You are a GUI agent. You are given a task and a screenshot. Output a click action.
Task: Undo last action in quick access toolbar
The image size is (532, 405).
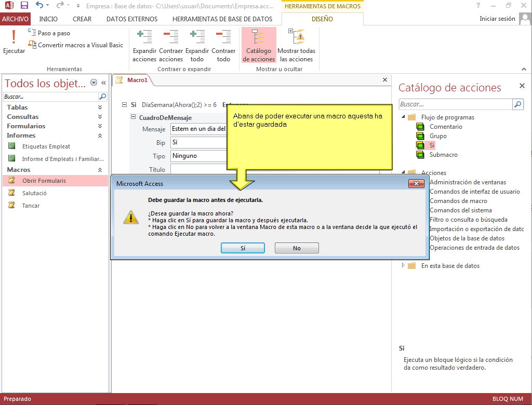(x=39, y=5)
